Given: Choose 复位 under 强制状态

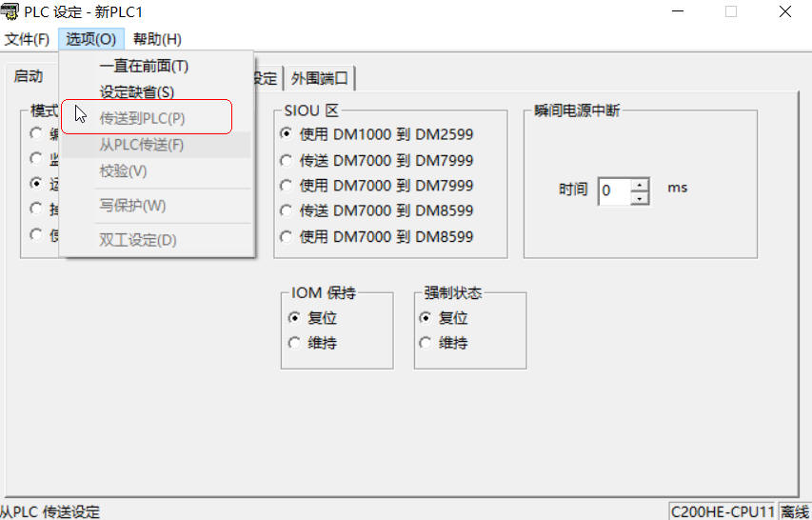Looking at the screenshot, I should pos(426,318).
